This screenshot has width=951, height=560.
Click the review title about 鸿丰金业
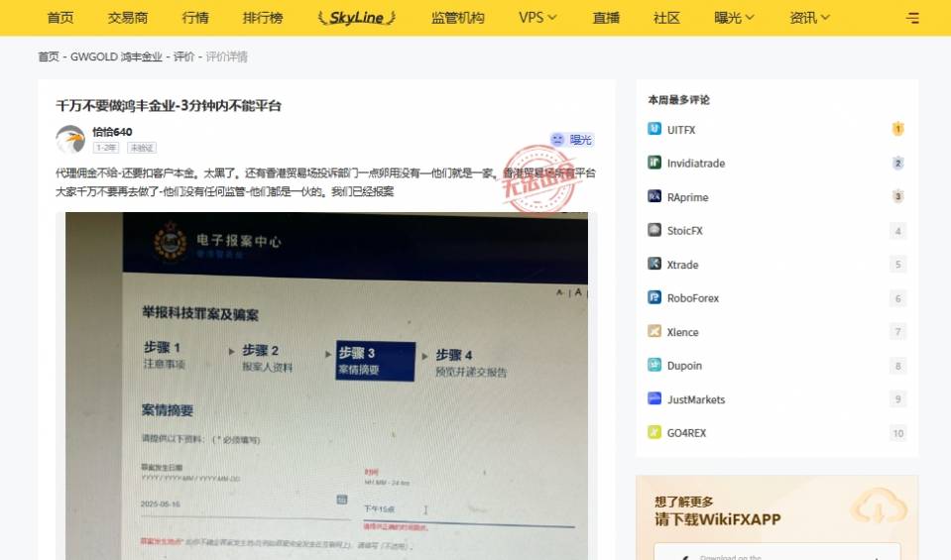tap(169, 105)
